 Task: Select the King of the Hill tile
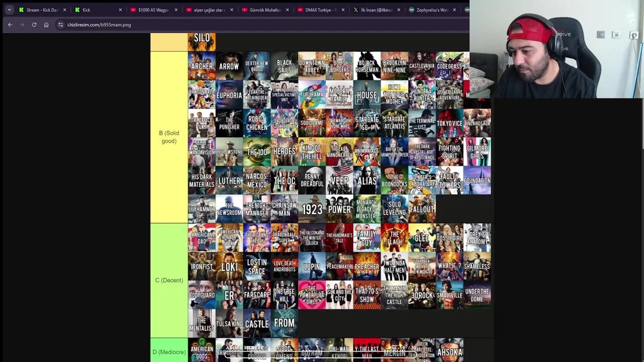click(312, 152)
